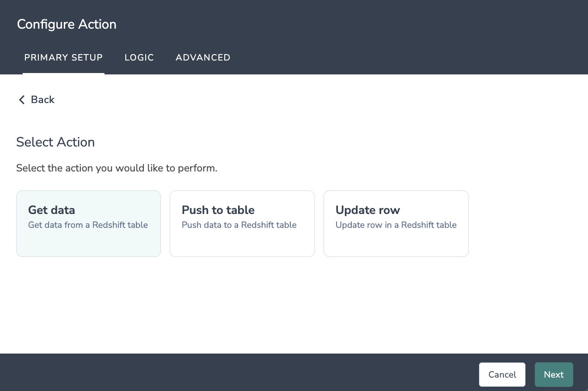Click the 'Back' link text
This screenshot has width=588, height=391.
43,100
